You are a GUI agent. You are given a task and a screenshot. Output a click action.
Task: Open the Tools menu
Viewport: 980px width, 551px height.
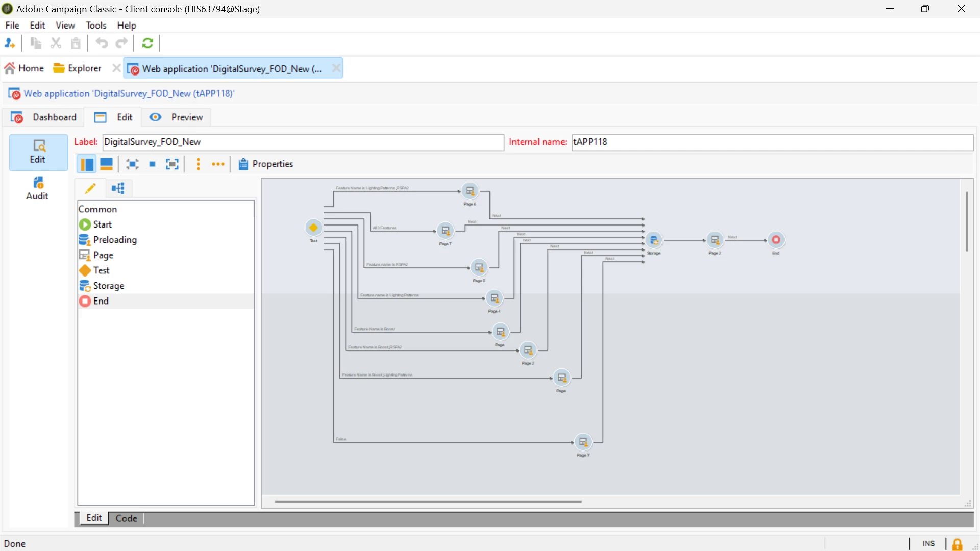tap(96, 25)
